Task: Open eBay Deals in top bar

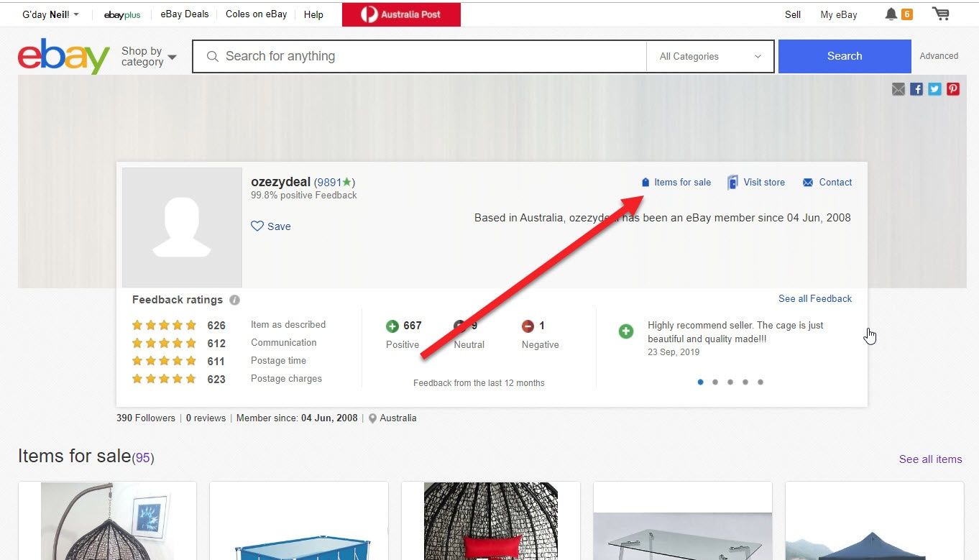Action: click(185, 14)
